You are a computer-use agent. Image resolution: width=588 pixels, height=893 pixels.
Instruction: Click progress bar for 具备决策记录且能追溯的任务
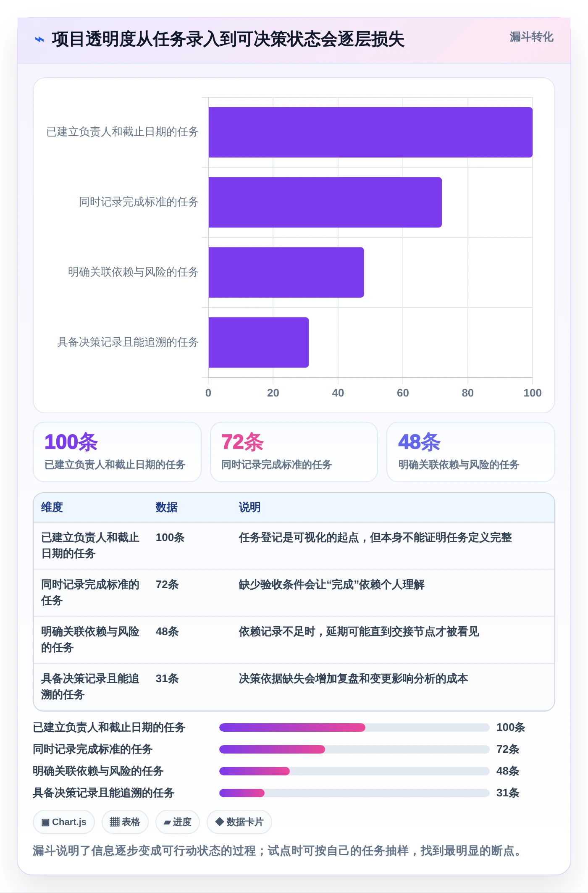pyautogui.click(x=354, y=793)
